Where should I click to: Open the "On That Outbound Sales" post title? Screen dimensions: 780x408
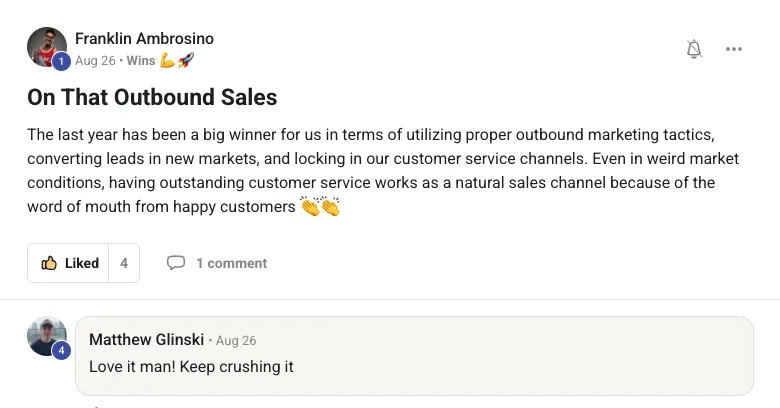point(152,97)
